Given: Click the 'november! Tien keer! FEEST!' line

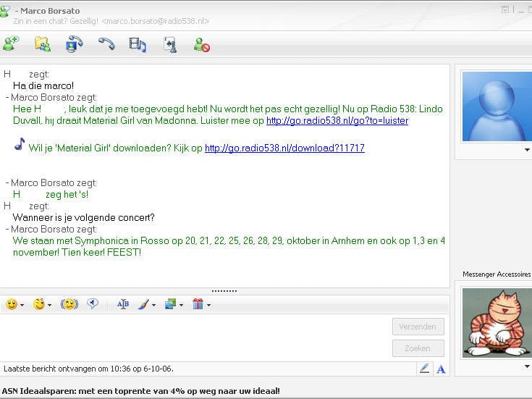Looking at the screenshot, I should 77,252.
